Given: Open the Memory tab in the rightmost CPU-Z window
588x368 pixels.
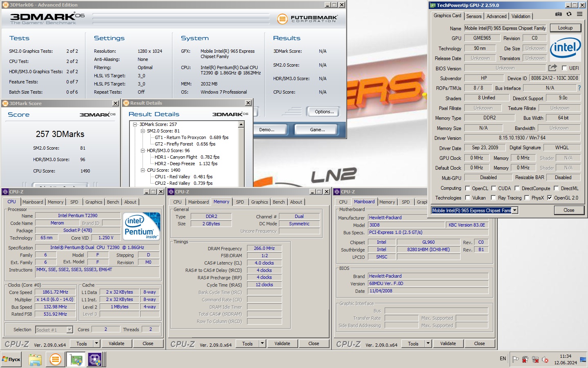Looking at the screenshot, I should [x=387, y=202].
